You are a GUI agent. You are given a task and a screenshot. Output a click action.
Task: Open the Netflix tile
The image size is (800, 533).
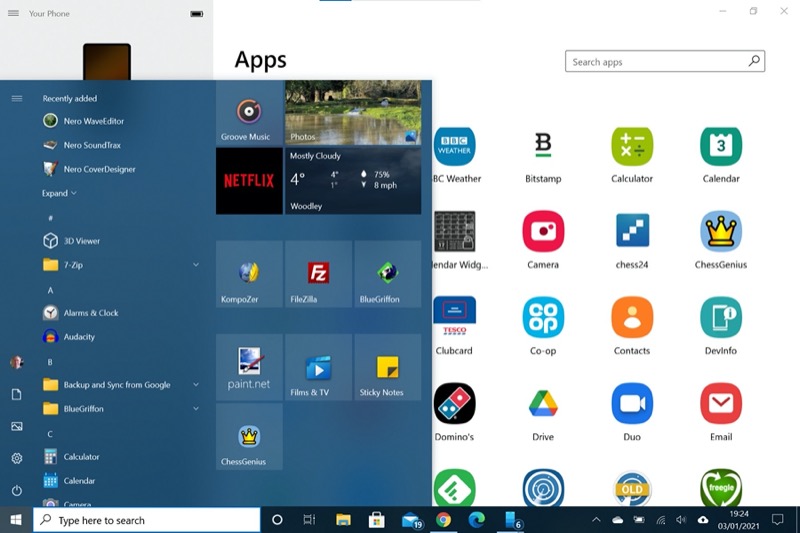click(x=249, y=181)
